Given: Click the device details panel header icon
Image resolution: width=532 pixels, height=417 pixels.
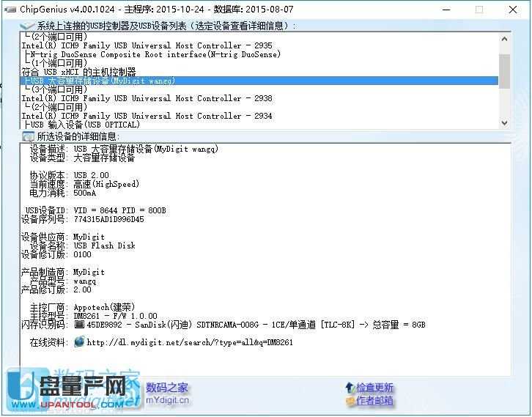Looking at the screenshot, I should (28, 136).
